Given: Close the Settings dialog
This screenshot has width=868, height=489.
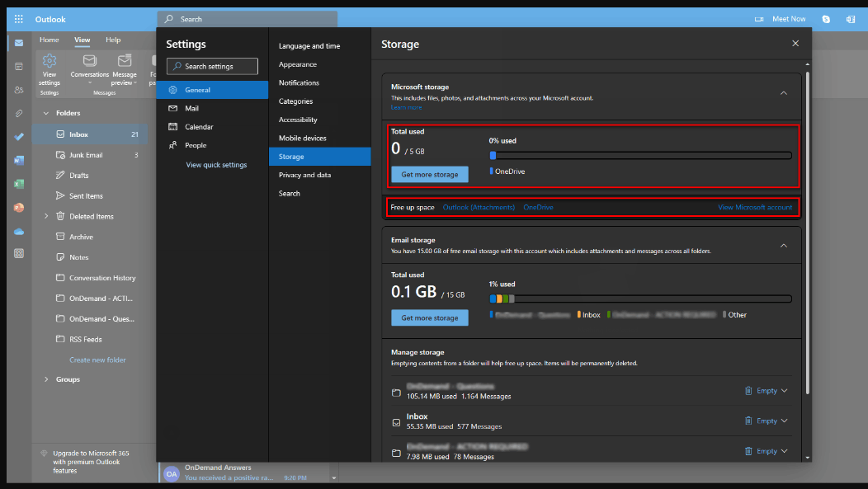Looking at the screenshot, I should pos(795,43).
